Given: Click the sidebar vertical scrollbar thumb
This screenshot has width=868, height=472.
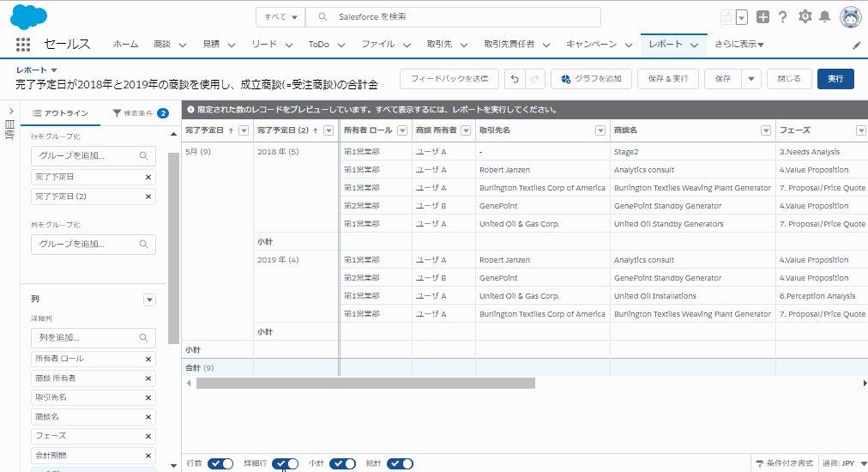Looking at the screenshot, I should pyautogui.click(x=173, y=248).
